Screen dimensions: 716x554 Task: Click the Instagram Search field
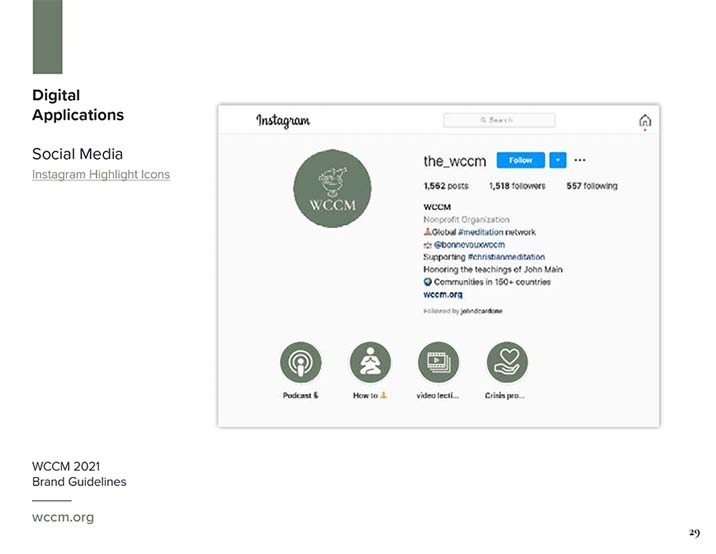500,120
